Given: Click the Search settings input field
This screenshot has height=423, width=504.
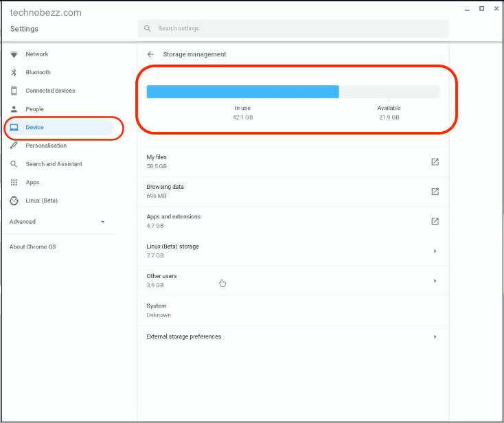Looking at the screenshot, I should click(293, 28).
